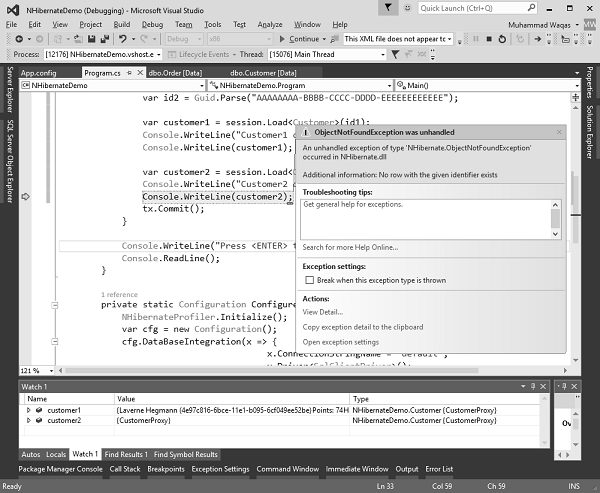
Task: Collapse the DataBaseIntegration lambda outline box
Action: coord(55,341)
